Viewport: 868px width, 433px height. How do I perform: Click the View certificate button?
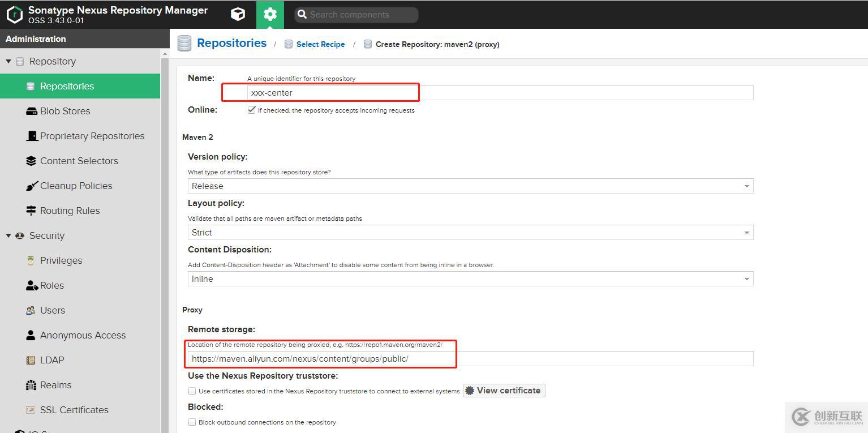[x=504, y=391]
